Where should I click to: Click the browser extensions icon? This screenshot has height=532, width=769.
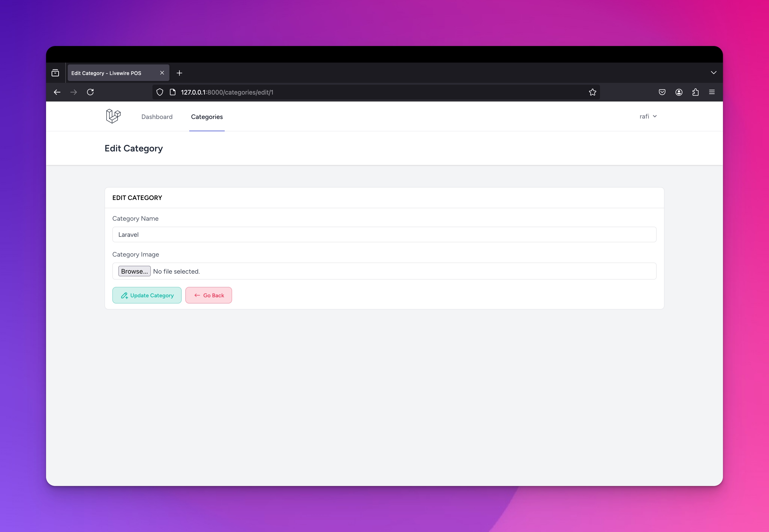[x=696, y=92]
